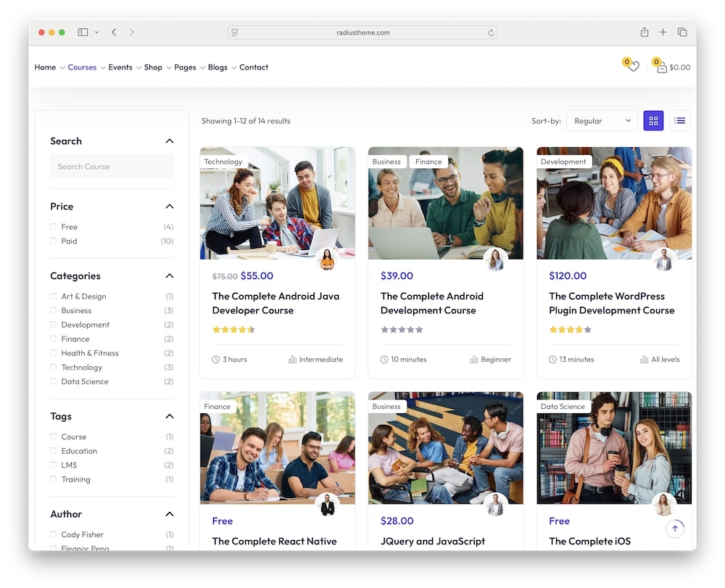
Task: Check the Health & Fitness category
Action: [x=53, y=352]
